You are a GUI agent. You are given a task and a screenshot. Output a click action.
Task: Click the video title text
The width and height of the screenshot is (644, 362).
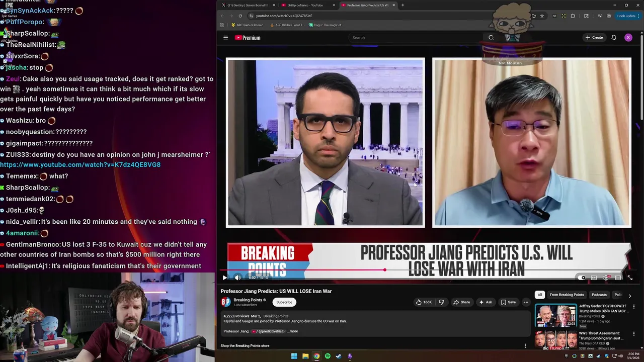pyautogui.click(x=276, y=291)
